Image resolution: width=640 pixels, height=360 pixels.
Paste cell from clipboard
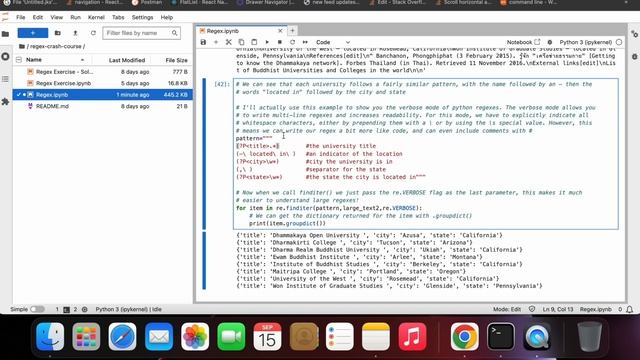coord(254,42)
